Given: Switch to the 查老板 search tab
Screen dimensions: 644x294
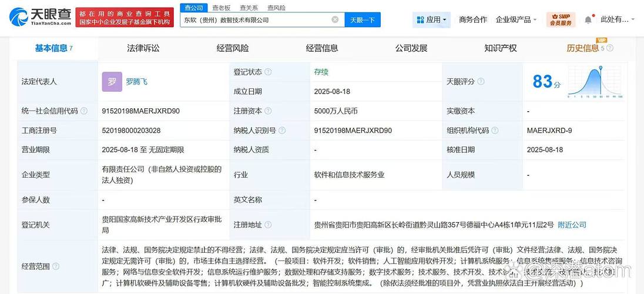Looking at the screenshot, I should [222, 8].
